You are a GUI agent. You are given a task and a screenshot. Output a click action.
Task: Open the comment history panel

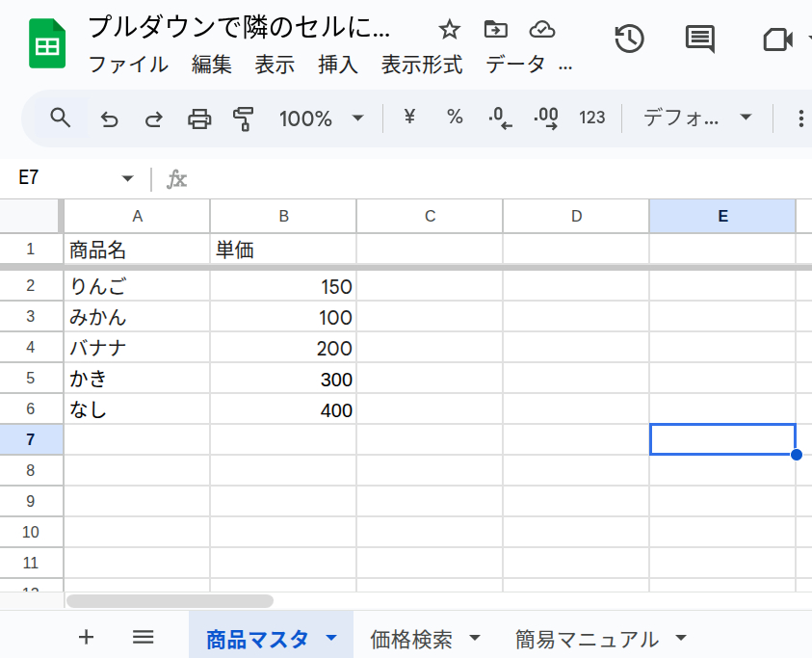click(698, 39)
